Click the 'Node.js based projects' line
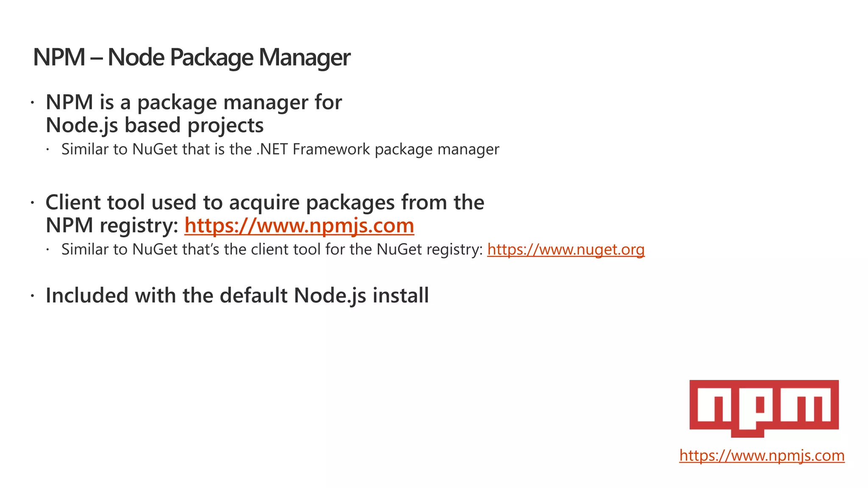The width and height of the screenshot is (868, 488). [154, 125]
